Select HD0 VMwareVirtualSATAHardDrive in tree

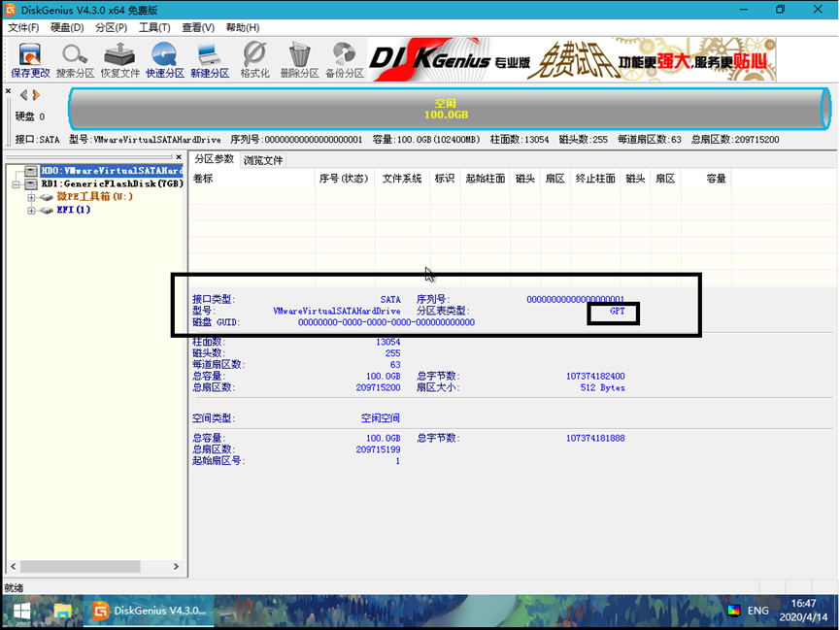(112, 170)
